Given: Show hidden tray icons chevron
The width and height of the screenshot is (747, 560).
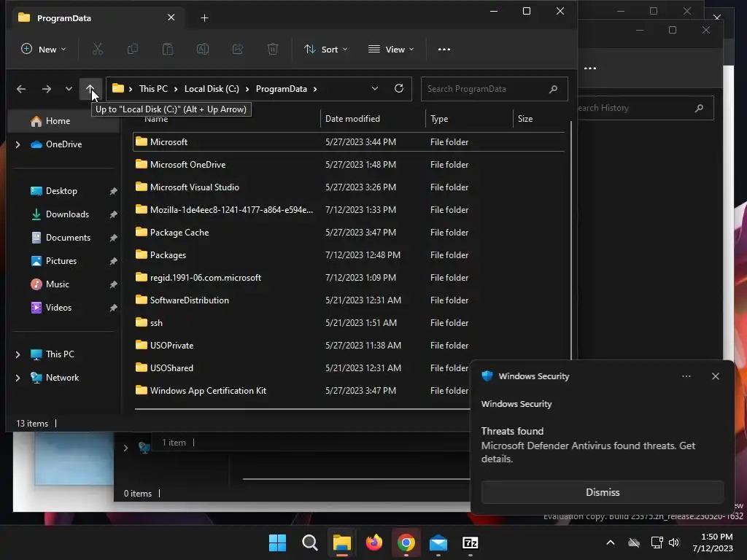Looking at the screenshot, I should [x=611, y=542].
